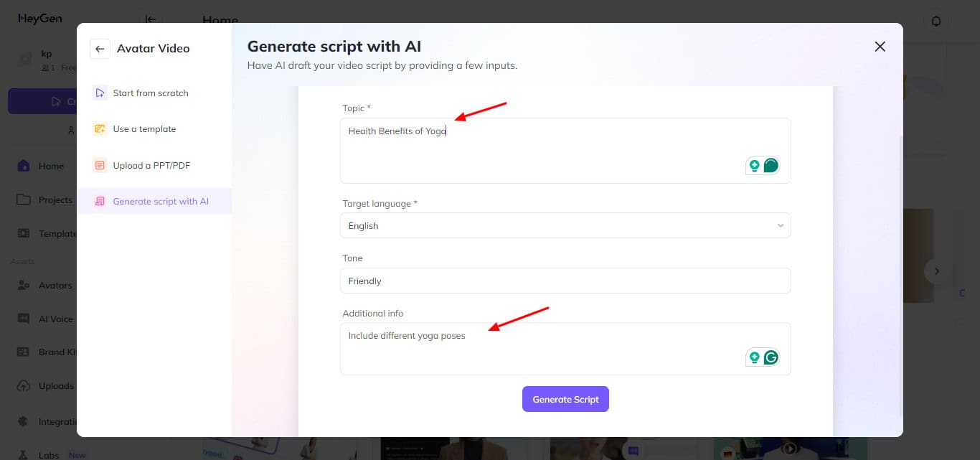Click into the Tone field showing Friendly

(565, 281)
